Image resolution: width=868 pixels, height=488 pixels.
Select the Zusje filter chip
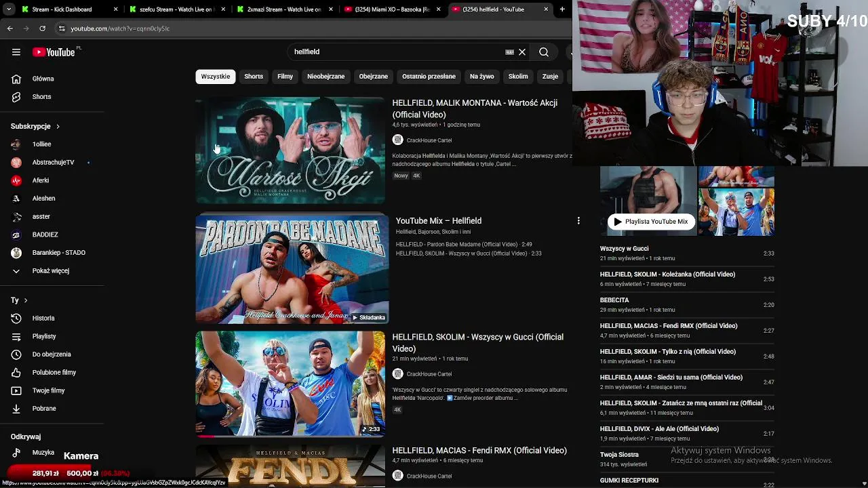click(x=550, y=77)
